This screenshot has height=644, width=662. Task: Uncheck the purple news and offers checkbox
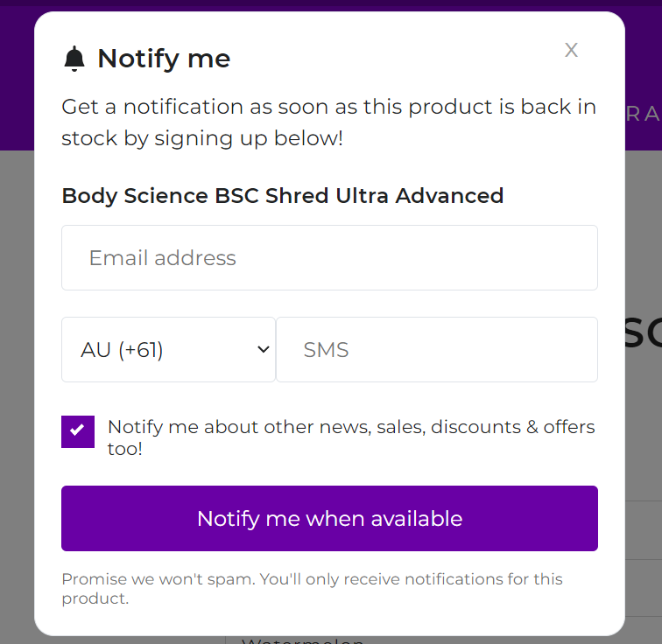click(x=78, y=431)
